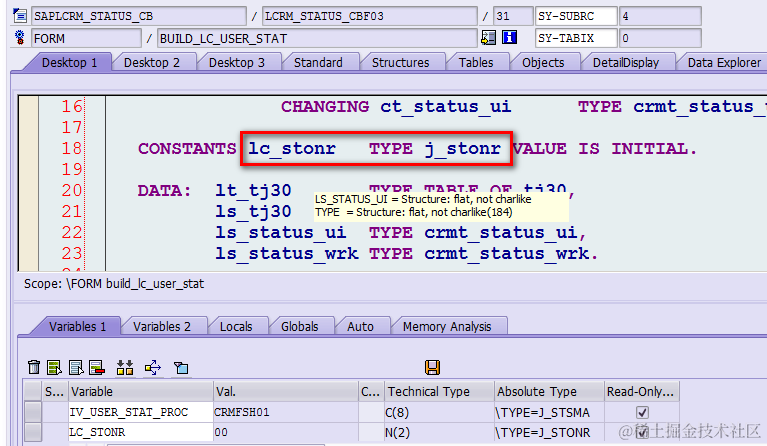Viewport: 767px width, 446px height.
Task: Click the LC_STONR variable name cell
Action: pyautogui.click(x=141, y=432)
